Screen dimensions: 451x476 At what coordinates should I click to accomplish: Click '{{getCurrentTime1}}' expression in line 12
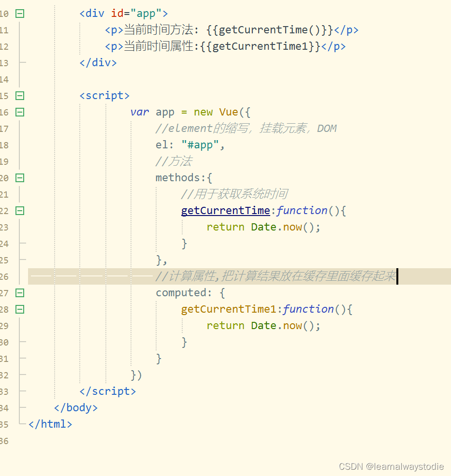(x=260, y=46)
